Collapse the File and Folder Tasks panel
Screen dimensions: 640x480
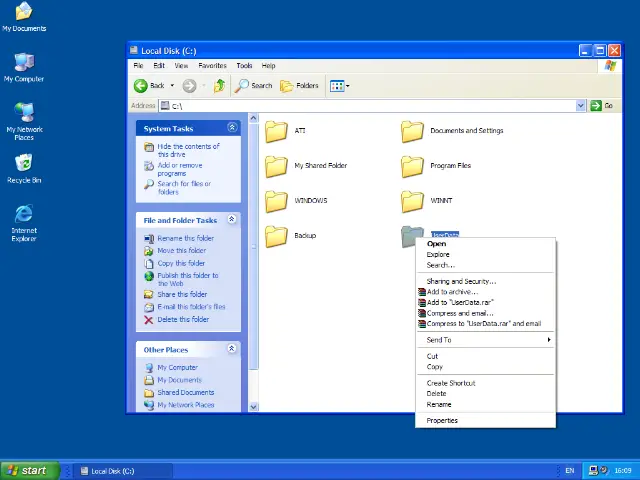(x=232, y=220)
